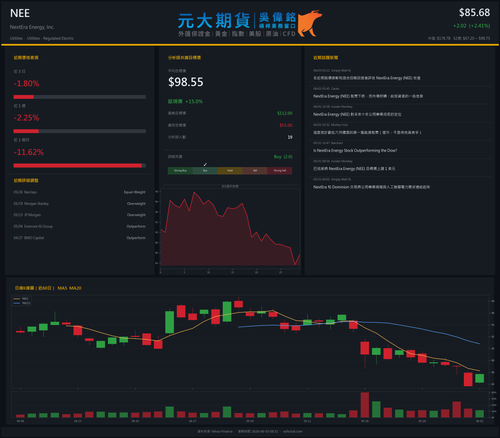The height and width of the screenshot is (438, 500).
Task: Click the MA20 legend entry in candlestick chart
Action: (x=22, y=303)
